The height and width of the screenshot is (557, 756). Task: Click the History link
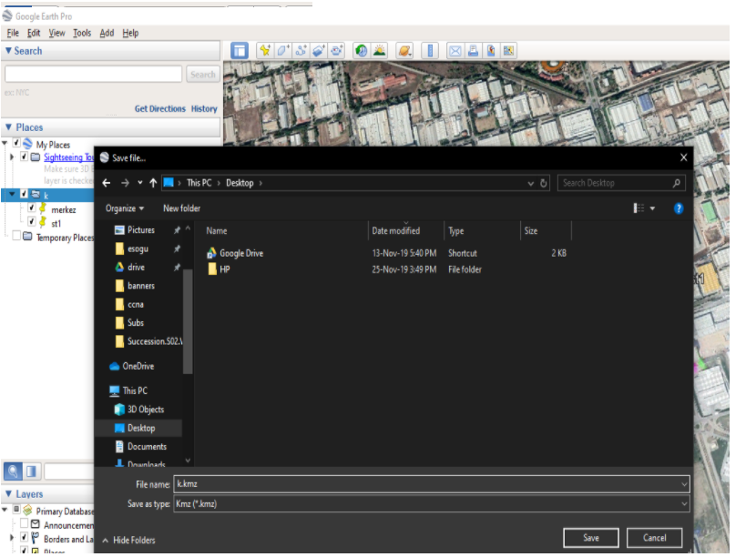pyautogui.click(x=204, y=109)
